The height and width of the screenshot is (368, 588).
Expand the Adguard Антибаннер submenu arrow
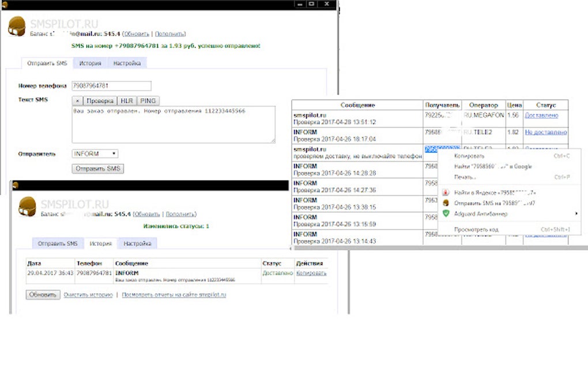(x=576, y=214)
